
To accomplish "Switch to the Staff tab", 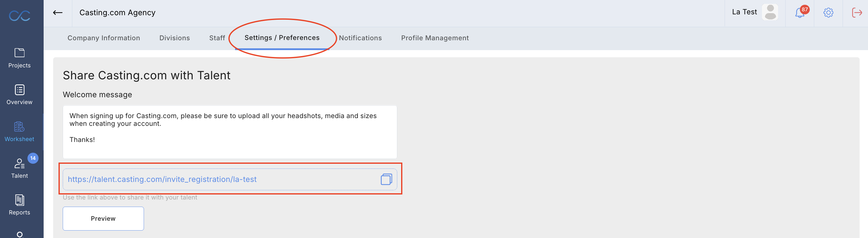I will [x=217, y=38].
